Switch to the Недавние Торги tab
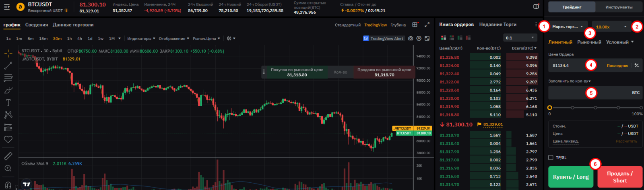This screenshot has height=190, width=644. pyautogui.click(x=497, y=25)
